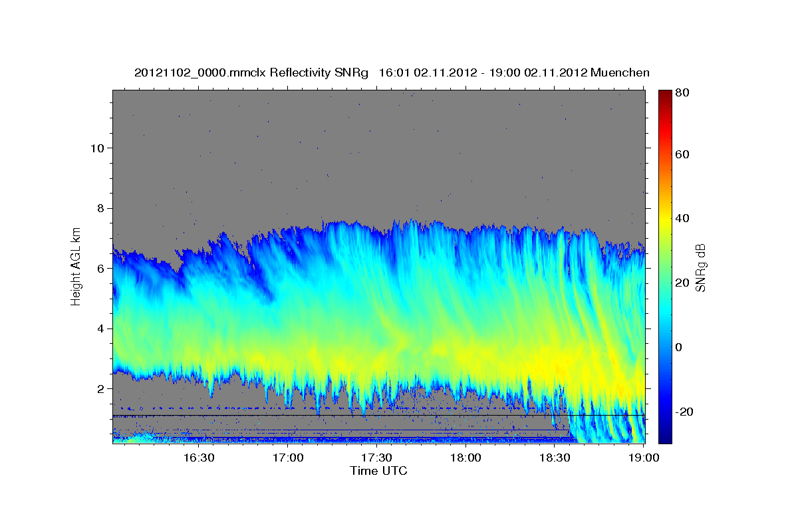This screenshot has height=532, width=798.
Task: Click the 18:30 time tick label
Action: click(555, 458)
